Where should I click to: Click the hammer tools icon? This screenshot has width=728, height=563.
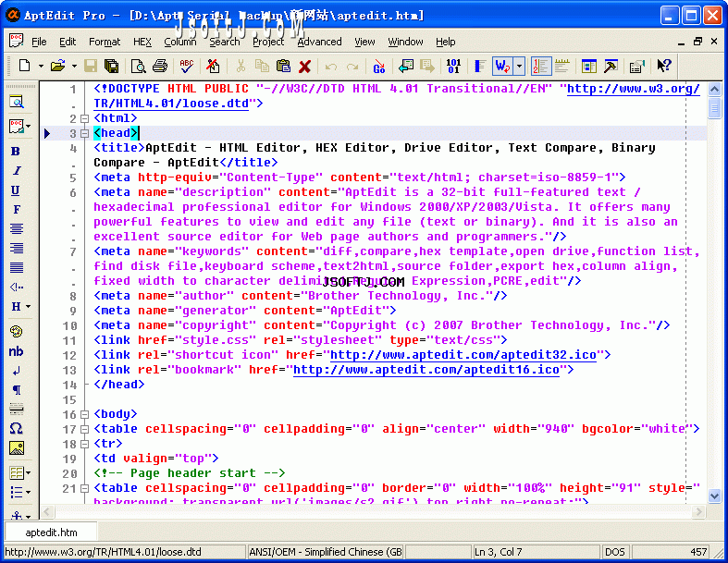tap(611, 66)
